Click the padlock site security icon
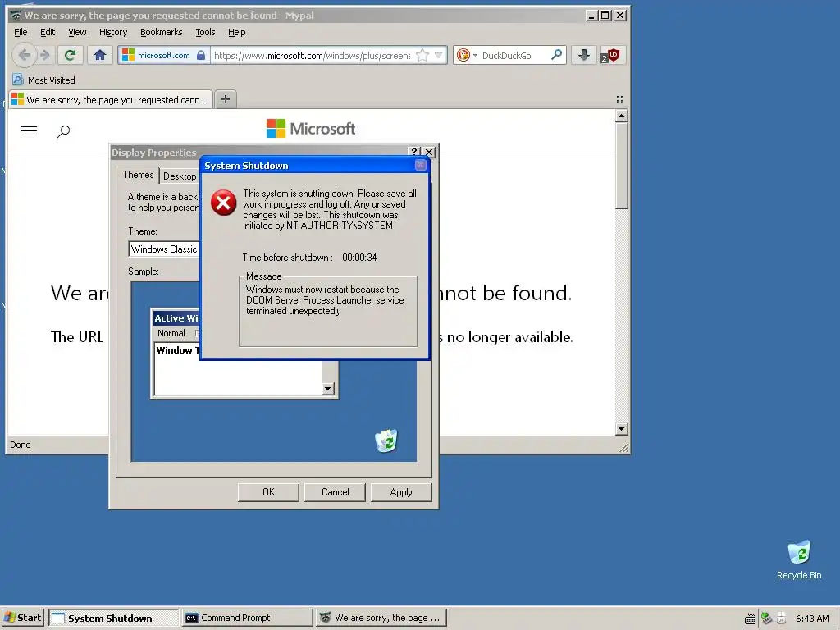Viewport: 840px width, 630px height. point(201,55)
